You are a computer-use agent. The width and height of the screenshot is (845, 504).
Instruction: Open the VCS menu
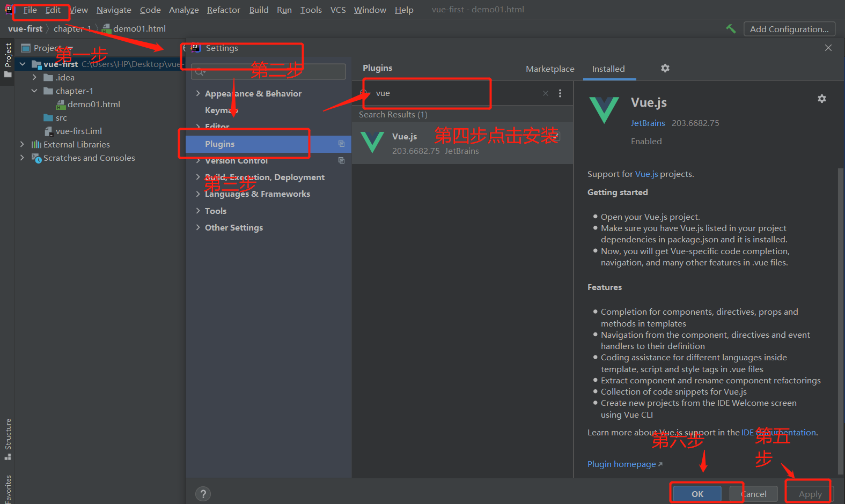pyautogui.click(x=338, y=10)
